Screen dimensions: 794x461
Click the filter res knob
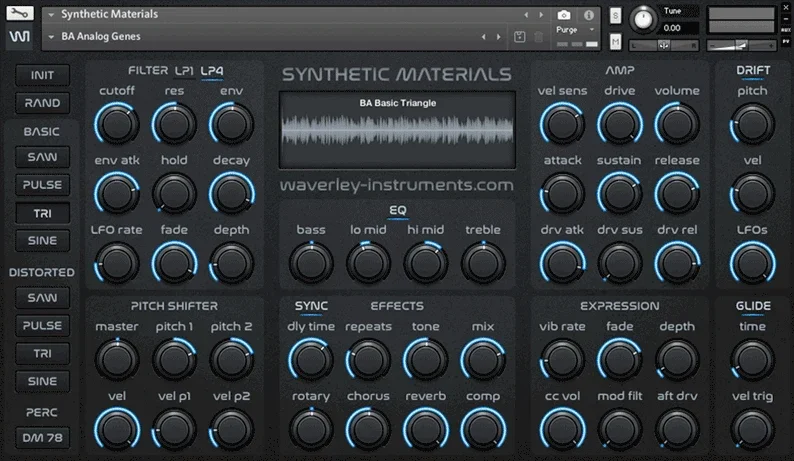click(174, 124)
